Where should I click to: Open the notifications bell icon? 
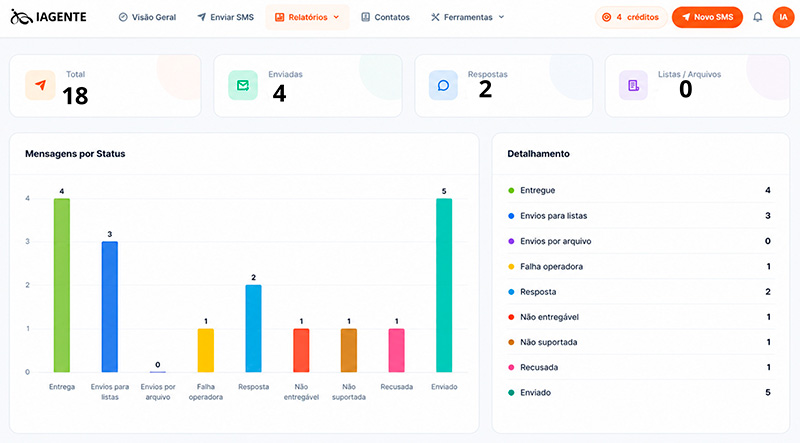click(758, 17)
